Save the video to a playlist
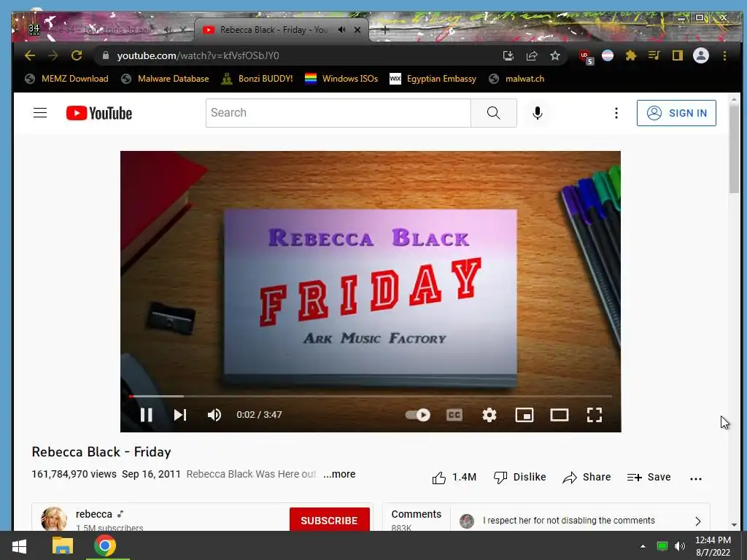The width and height of the screenshot is (747, 560). pyautogui.click(x=649, y=477)
